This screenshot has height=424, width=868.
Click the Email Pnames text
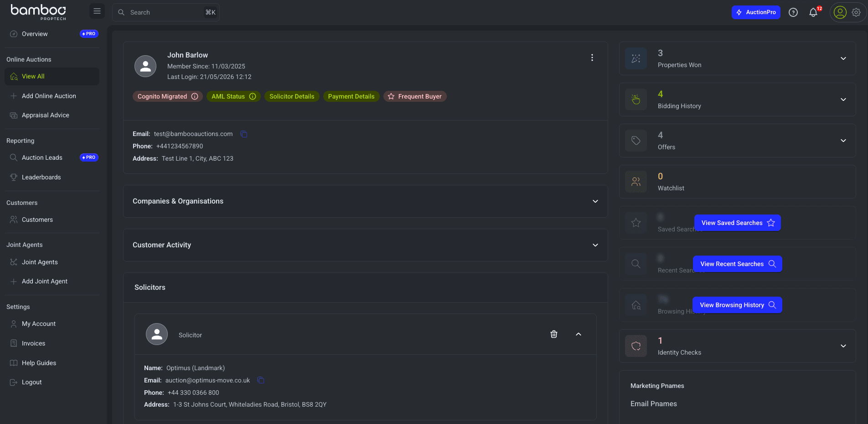[654, 403]
